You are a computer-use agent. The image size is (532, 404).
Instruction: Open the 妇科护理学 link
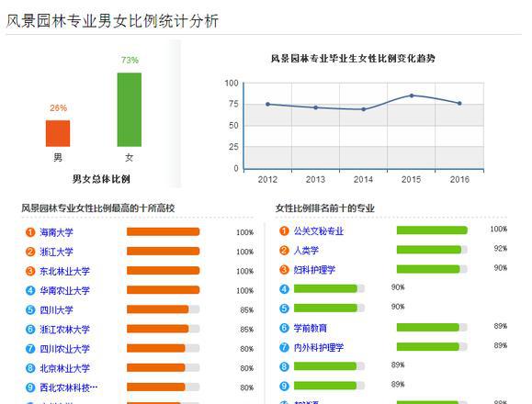pos(314,270)
